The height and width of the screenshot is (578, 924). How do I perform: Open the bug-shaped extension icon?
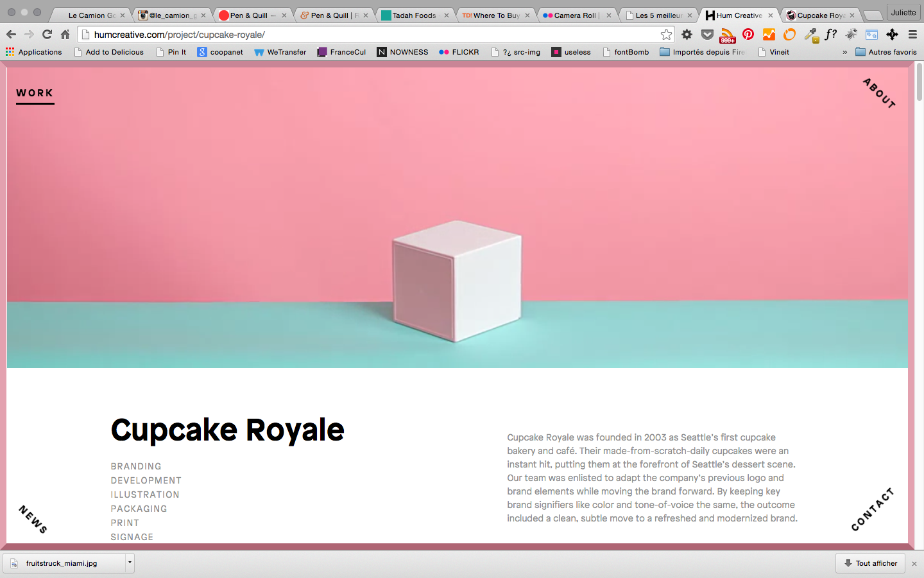click(x=851, y=34)
